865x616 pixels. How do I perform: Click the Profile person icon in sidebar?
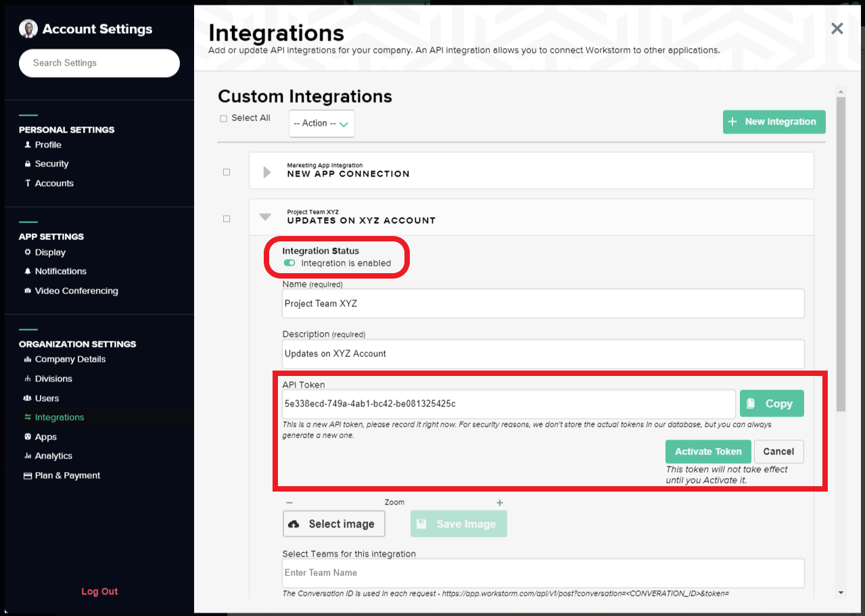point(28,145)
